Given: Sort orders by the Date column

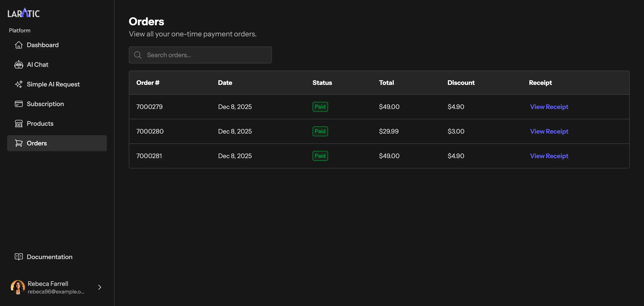Looking at the screenshot, I should click(x=225, y=82).
